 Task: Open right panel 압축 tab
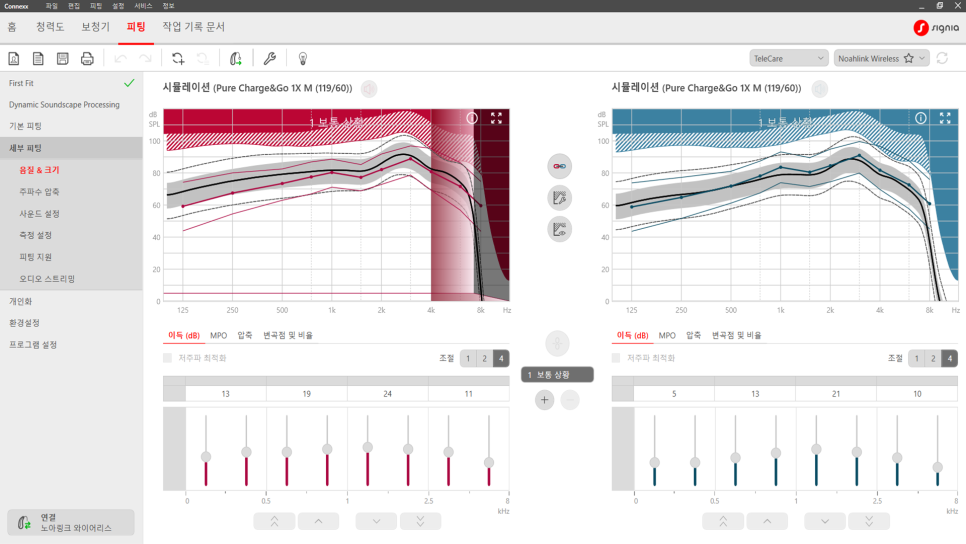693,335
